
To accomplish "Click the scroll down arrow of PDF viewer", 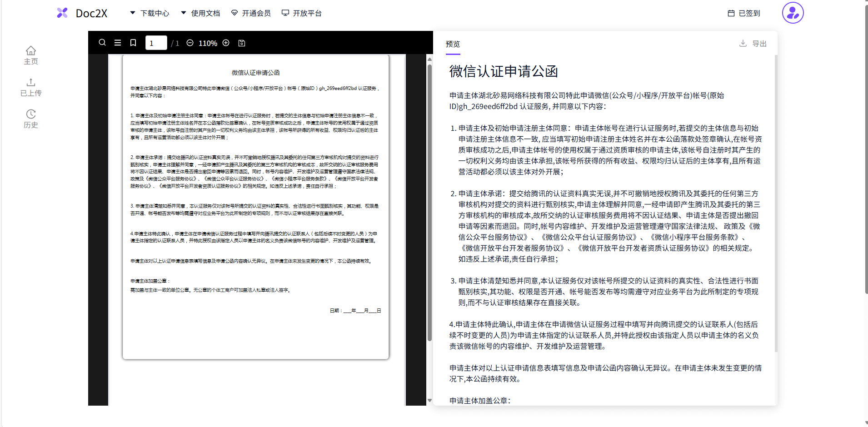I will point(429,400).
